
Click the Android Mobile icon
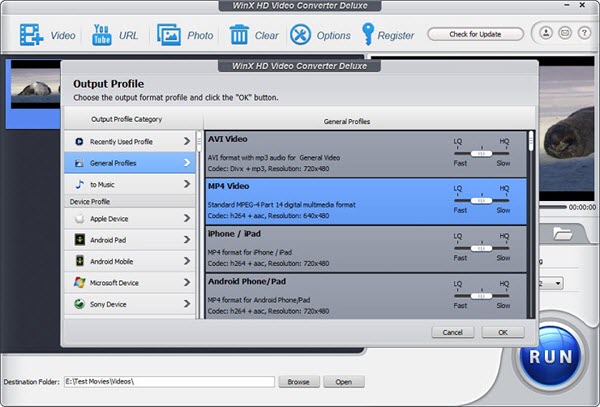[x=80, y=261]
